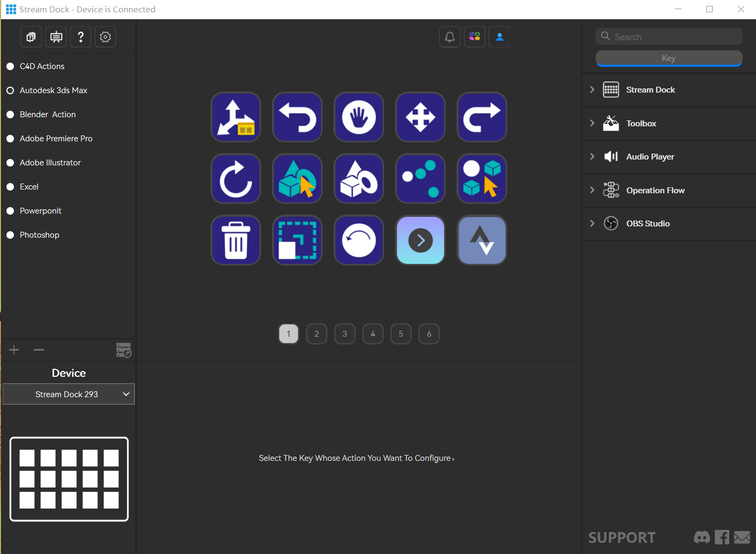
Task: Open the Discord support icon
Action: click(702, 537)
